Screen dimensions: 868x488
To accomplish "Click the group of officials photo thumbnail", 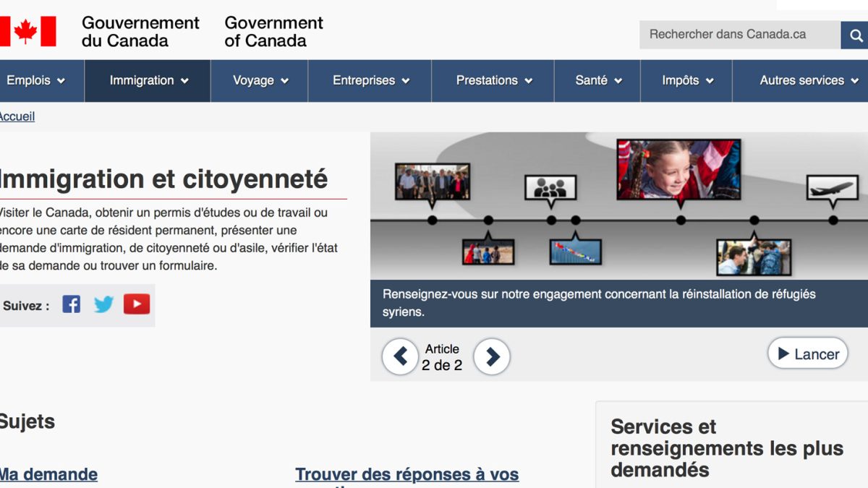I will tap(433, 181).
